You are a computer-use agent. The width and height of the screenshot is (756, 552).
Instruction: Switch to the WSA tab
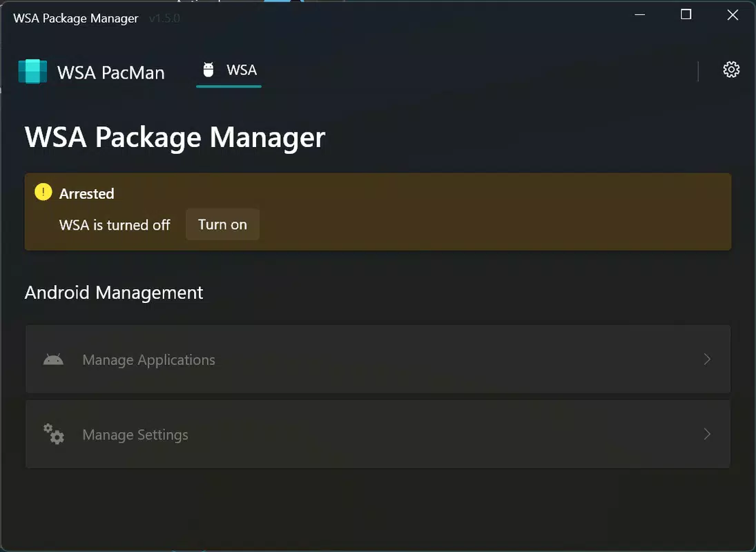coord(229,71)
